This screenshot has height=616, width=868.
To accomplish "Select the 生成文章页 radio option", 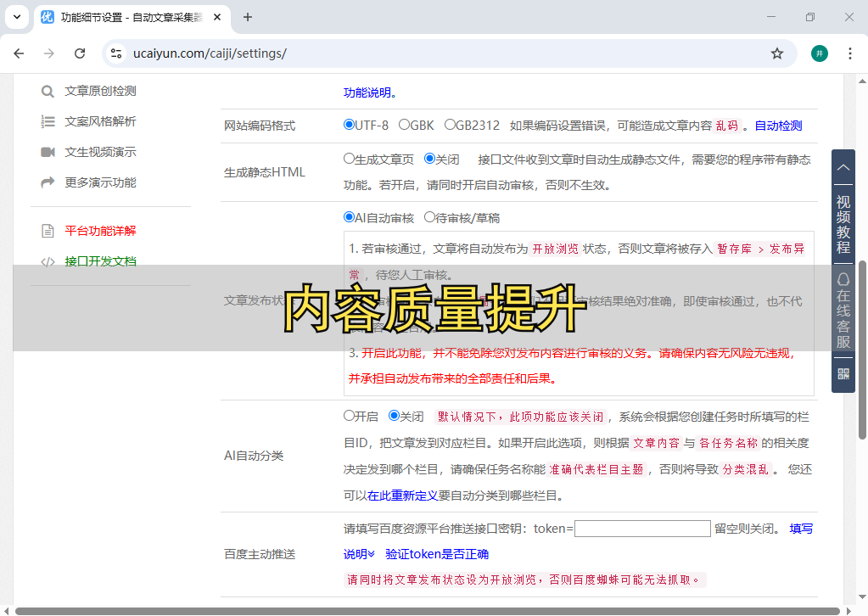I will (349, 159).
